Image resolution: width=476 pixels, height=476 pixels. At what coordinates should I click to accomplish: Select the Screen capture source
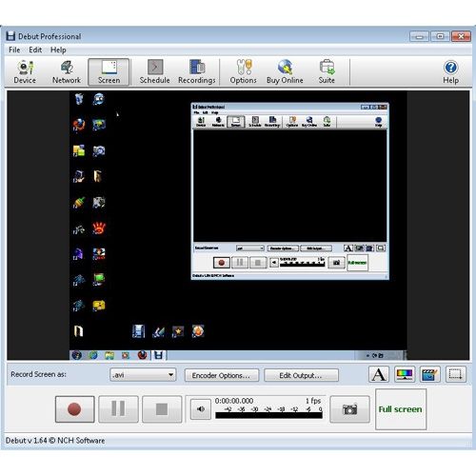click(x=109, y=72)
